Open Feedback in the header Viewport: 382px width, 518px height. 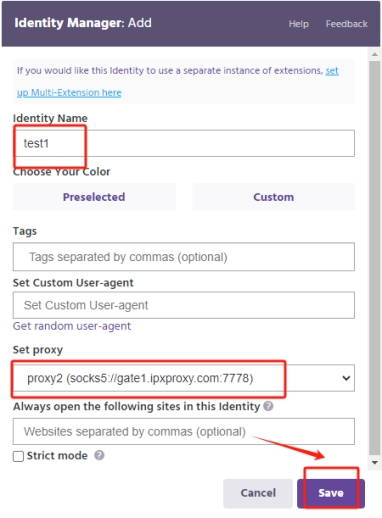click(346, 24)
